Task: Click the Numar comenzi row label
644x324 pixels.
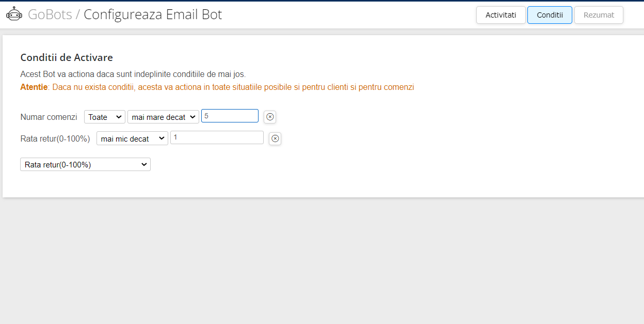Action: click(49, 117)
